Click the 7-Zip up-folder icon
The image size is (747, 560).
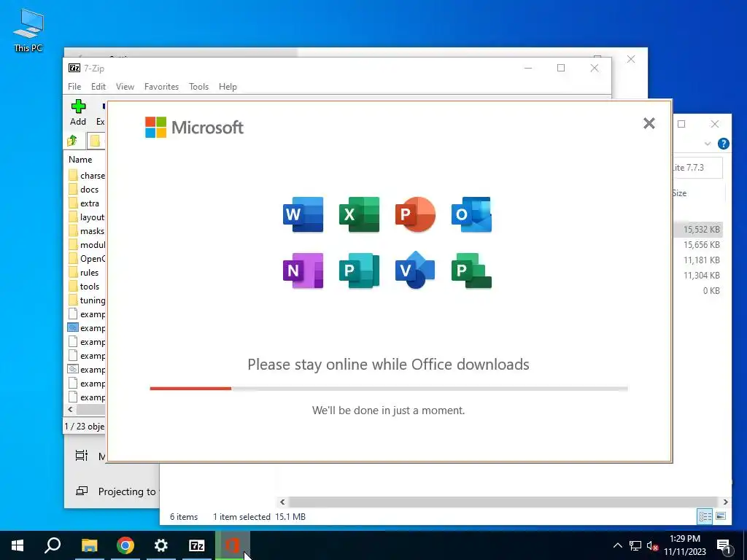tap(72, 141)
